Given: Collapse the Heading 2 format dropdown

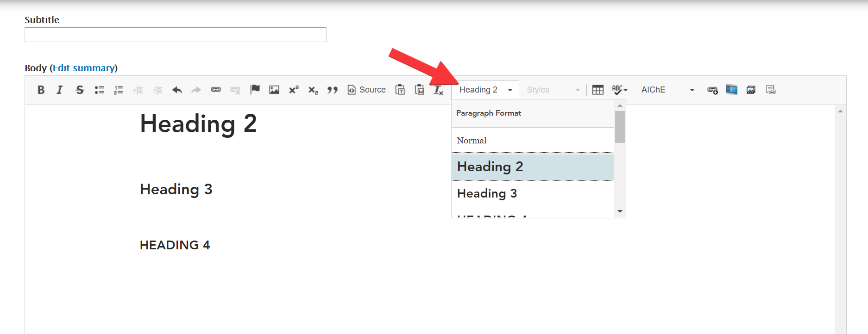Looking at the screenshot, I should pyautogui.click(x=485, y=90).
